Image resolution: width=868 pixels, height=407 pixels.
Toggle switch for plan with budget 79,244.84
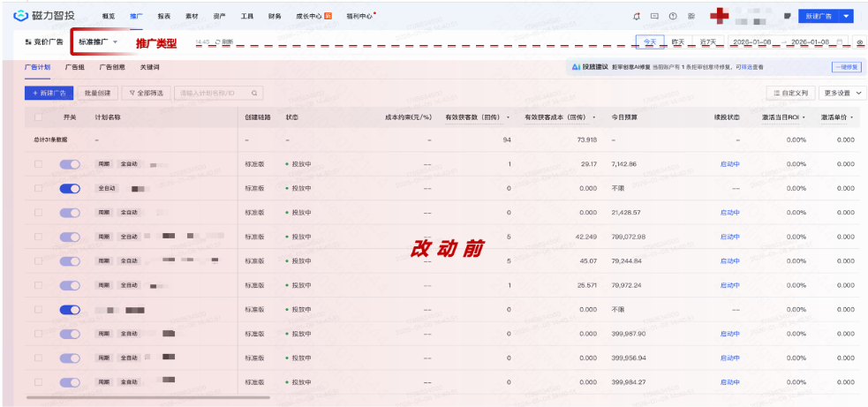pos(70,260)
